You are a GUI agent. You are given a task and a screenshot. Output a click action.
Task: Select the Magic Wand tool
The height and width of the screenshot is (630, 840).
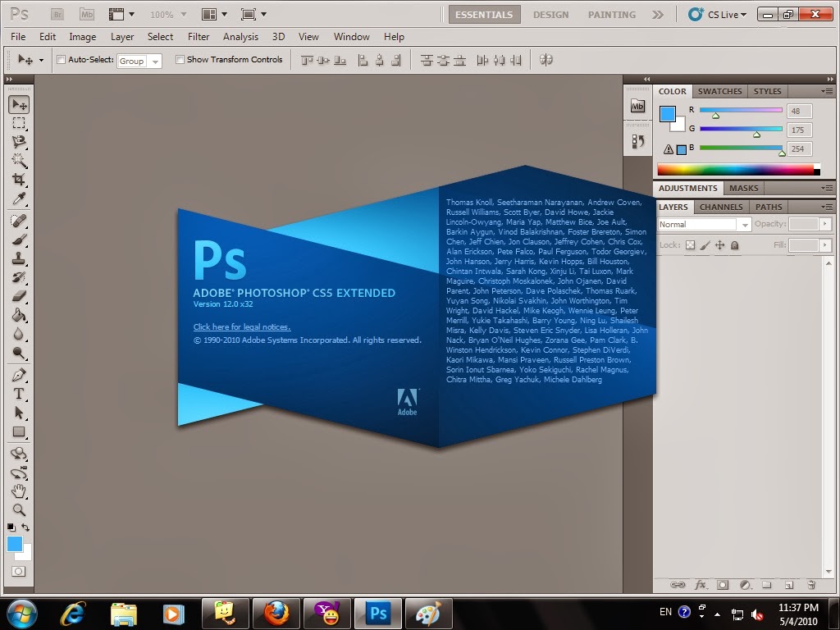19,160
